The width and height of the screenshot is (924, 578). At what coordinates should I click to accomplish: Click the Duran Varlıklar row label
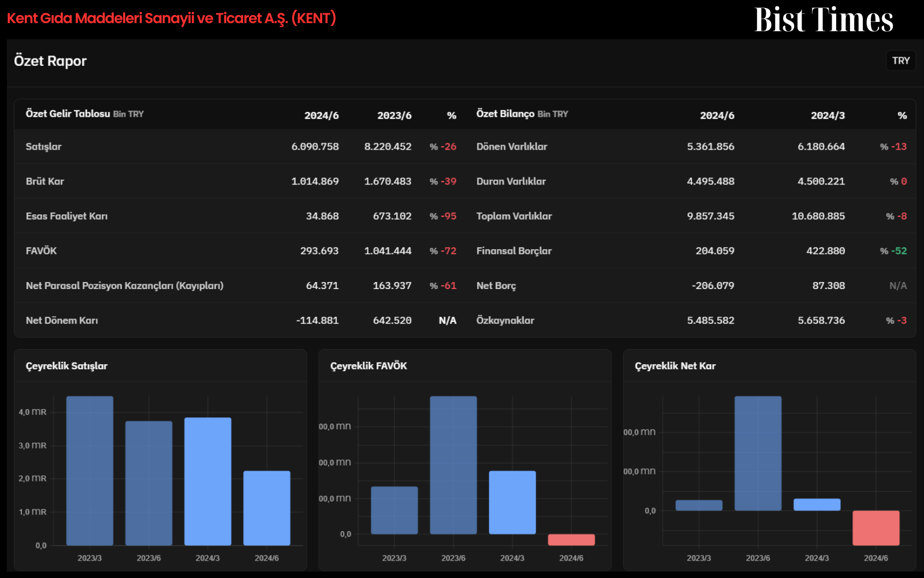511,181
